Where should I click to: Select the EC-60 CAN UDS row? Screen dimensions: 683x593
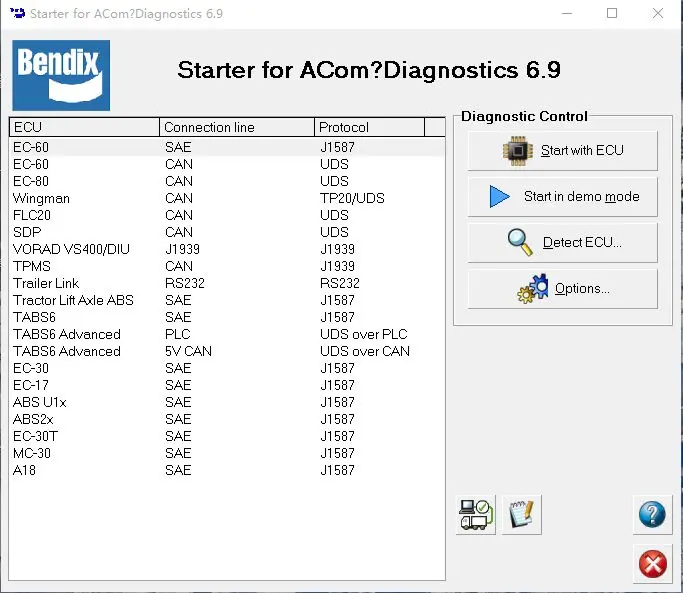pos(227,164)
